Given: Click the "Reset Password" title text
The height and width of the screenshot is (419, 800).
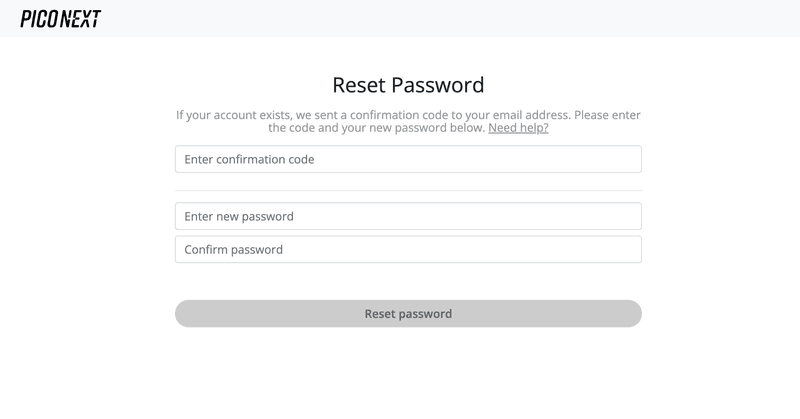Looking at the screenshot, I should [408, 85].
